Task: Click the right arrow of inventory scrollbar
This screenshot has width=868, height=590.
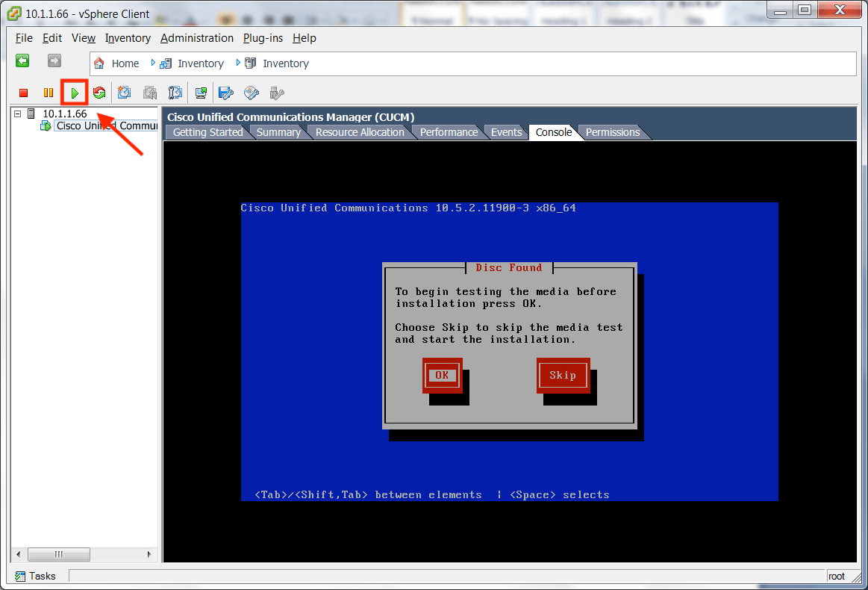Action: 149,554
